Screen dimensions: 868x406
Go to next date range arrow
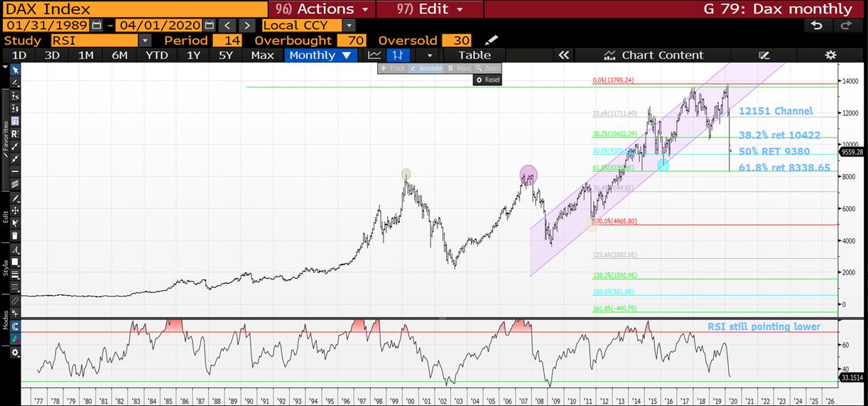pyautogui.click(x=249, y=25)
